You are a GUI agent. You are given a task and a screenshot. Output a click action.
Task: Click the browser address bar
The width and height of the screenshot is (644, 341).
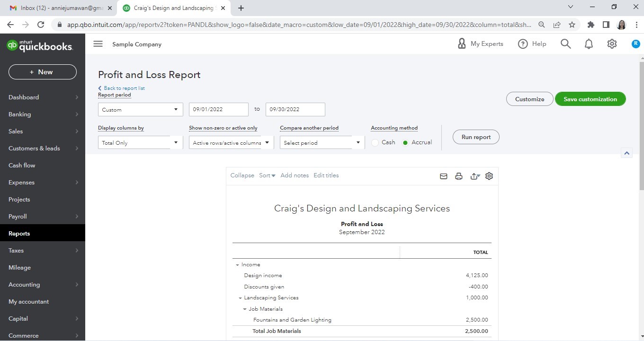(298, 25)
